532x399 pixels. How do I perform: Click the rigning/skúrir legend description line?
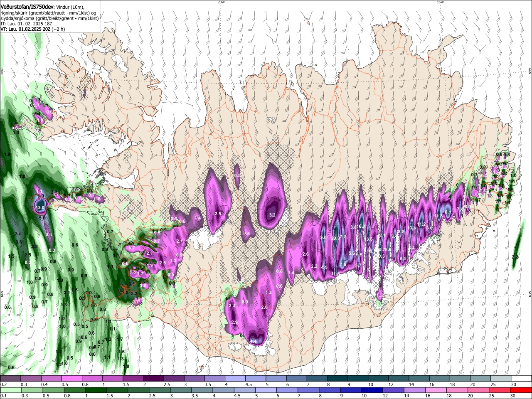coord(48,13)
